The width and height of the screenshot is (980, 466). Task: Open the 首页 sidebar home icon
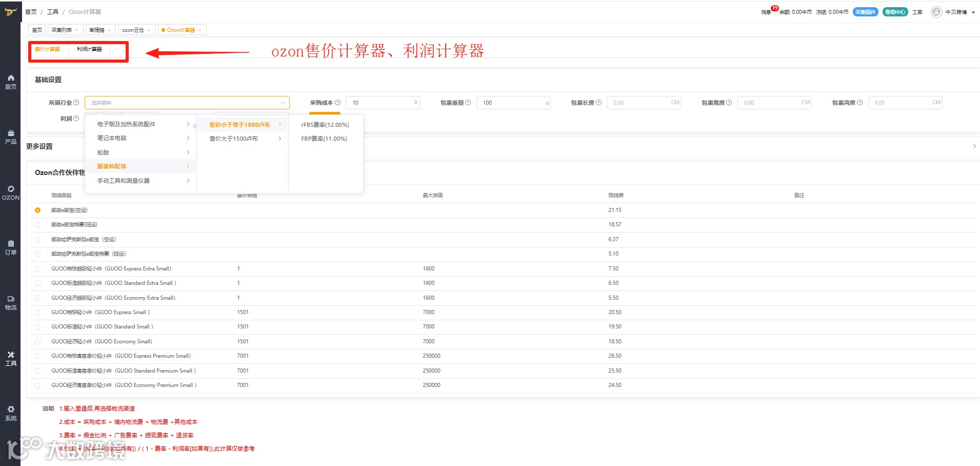pyautogui.click(x=11, y=82)
